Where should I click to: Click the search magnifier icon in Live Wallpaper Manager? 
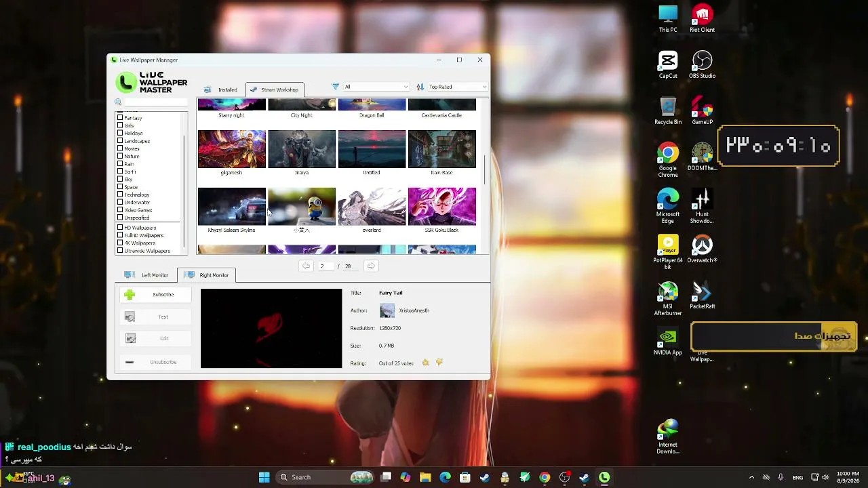[118, 102]
